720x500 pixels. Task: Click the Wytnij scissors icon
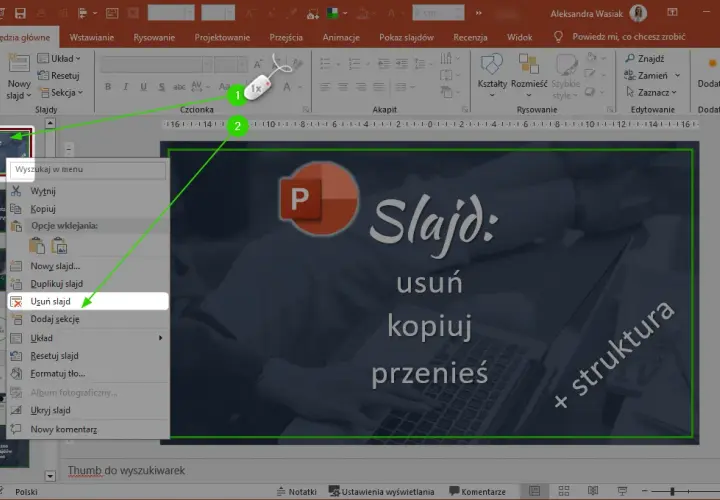(16, 191)
